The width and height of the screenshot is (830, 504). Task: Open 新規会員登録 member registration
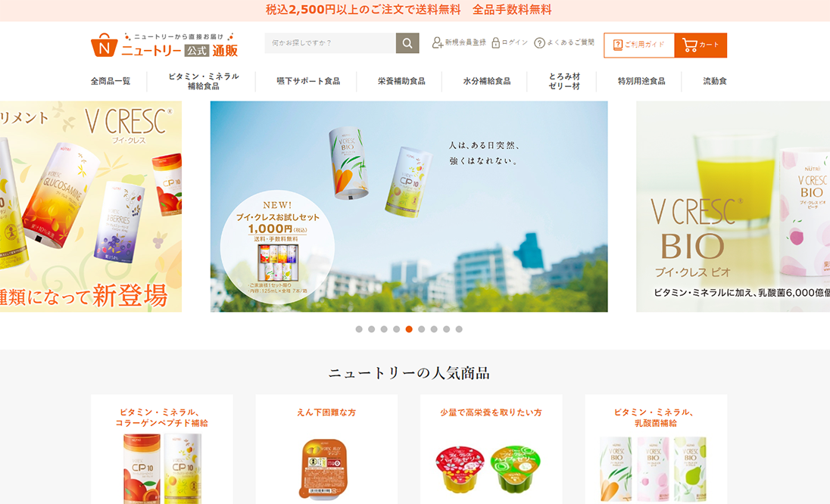459,42
